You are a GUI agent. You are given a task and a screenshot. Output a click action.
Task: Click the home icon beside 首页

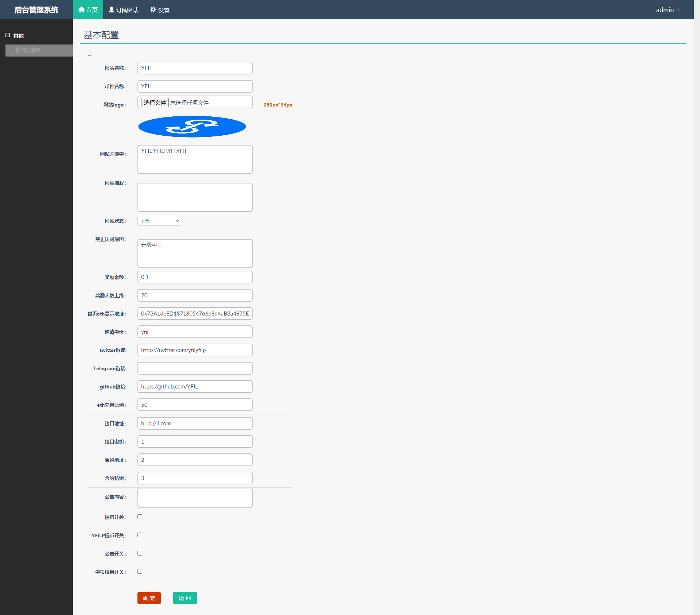[x=82, y=9]
